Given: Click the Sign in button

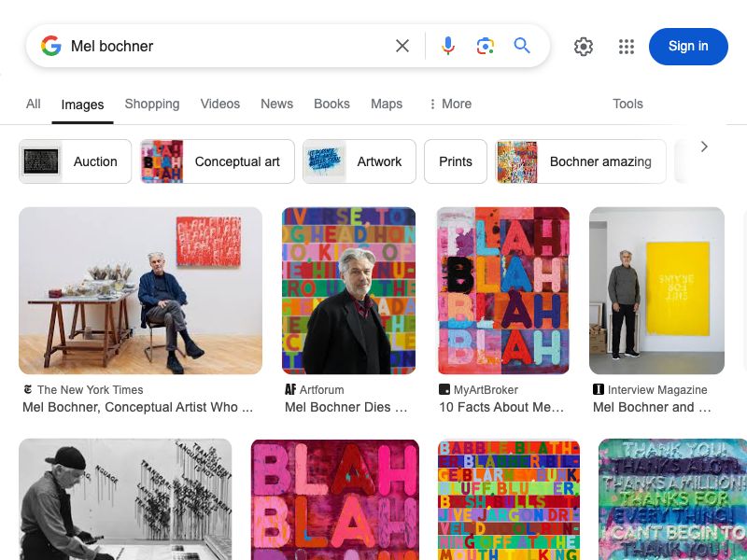Looking at the screenshot, I should (688, 46).
